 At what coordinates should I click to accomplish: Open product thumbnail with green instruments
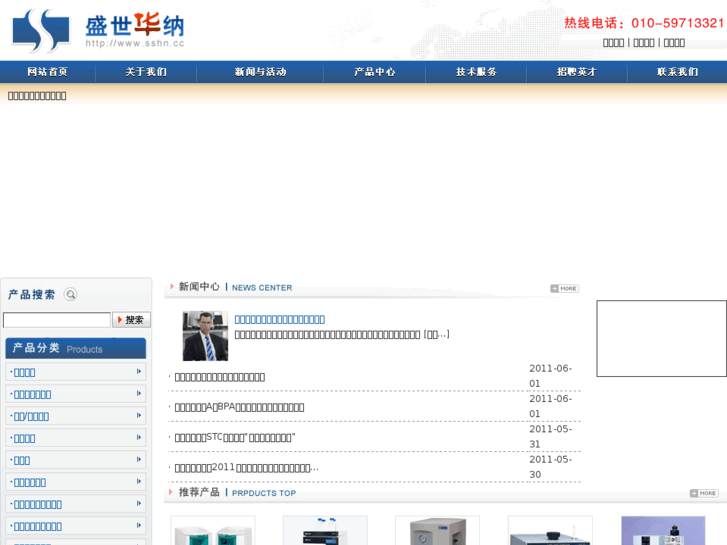coord(213,530)
